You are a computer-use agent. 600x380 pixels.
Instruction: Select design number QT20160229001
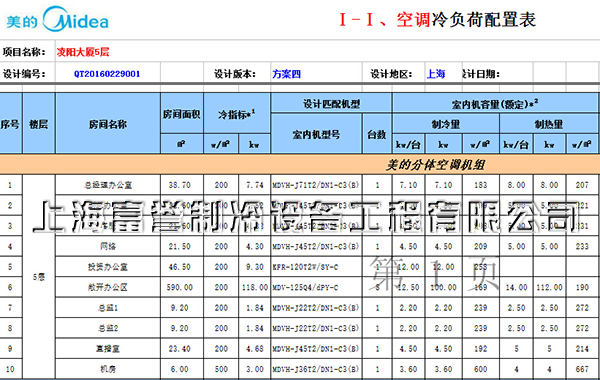[x=107, y=74]
